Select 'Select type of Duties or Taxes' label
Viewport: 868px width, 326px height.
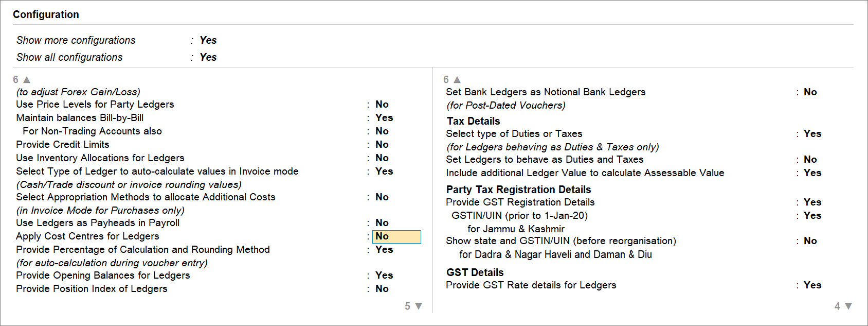(514, 134)
